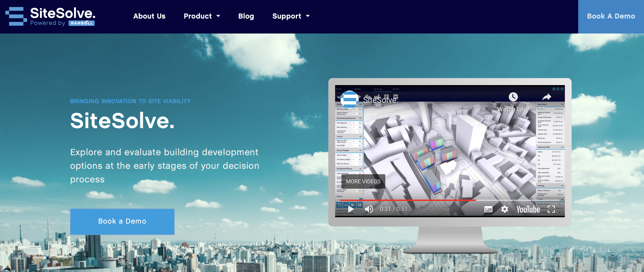Enter video fullscreen mode

pyautogui.click(x=551, y=209)
